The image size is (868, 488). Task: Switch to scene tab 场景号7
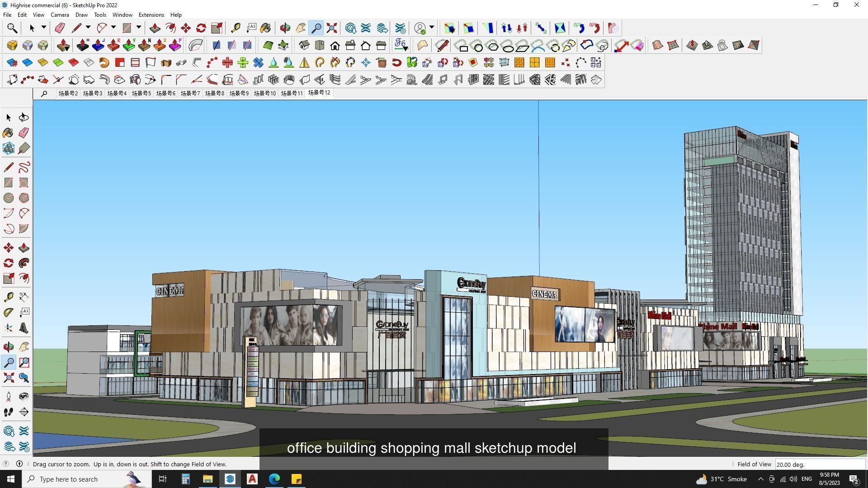(x=190, y=94)
